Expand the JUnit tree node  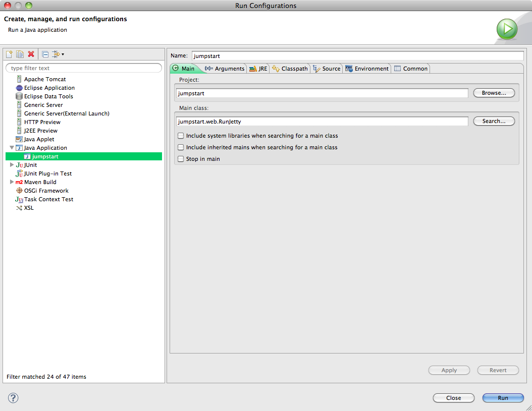coord(12,165)
